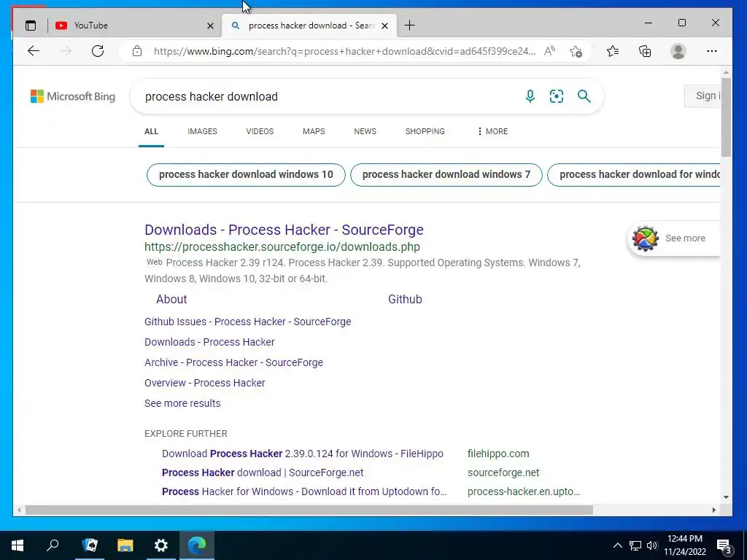Viewport: 747px width, 560px height.
Task: Click Microsoft Edge taskbar icon
Action: click(x=197, y=545)
